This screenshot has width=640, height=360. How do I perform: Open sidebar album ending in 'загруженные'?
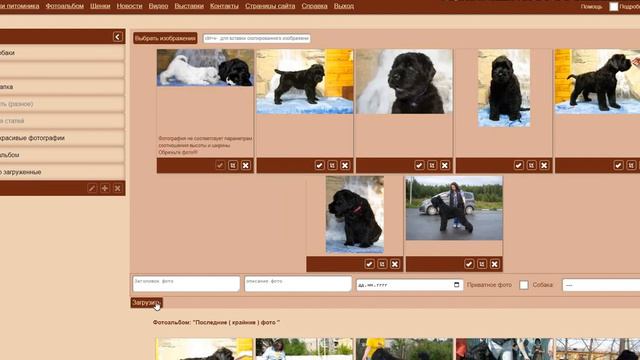click(x=62, y=172)
